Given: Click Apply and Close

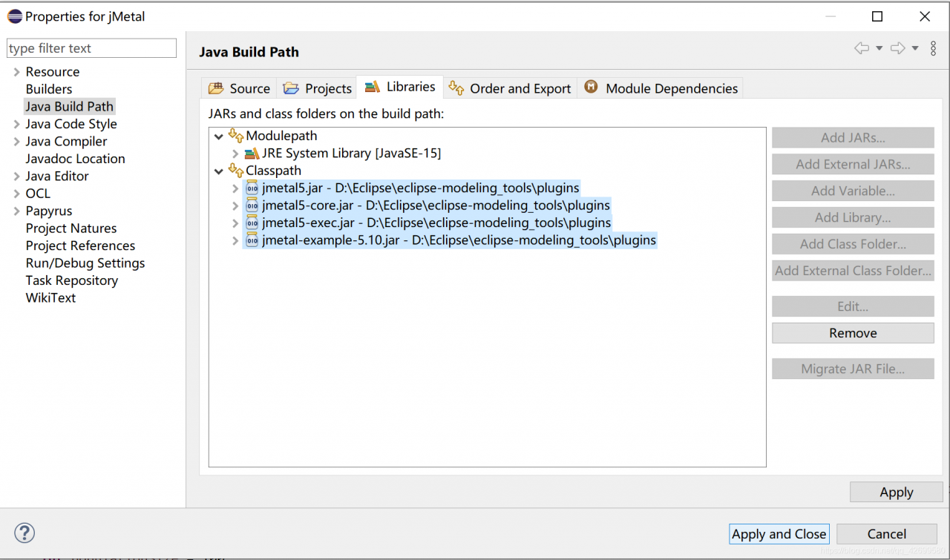Looking at the screenshot, I should point(779,534).
